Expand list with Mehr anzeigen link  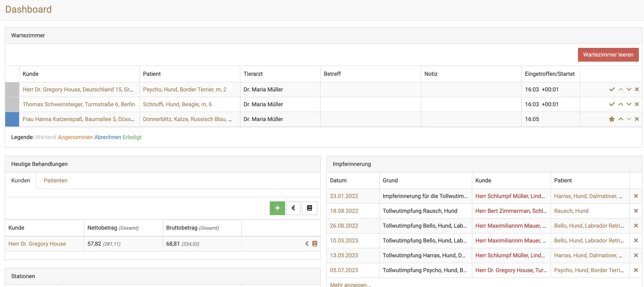point(351,284)
